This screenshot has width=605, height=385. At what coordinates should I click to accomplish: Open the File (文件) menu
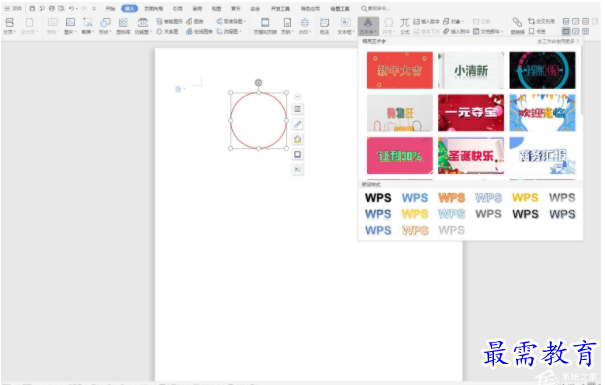click(x=13, y=8)
